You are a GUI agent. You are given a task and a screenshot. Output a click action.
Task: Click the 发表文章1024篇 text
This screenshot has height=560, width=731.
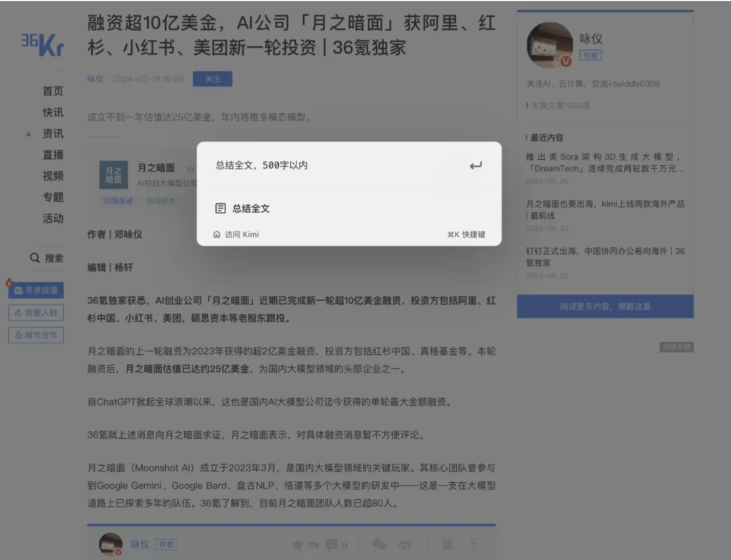pos(560,106)
